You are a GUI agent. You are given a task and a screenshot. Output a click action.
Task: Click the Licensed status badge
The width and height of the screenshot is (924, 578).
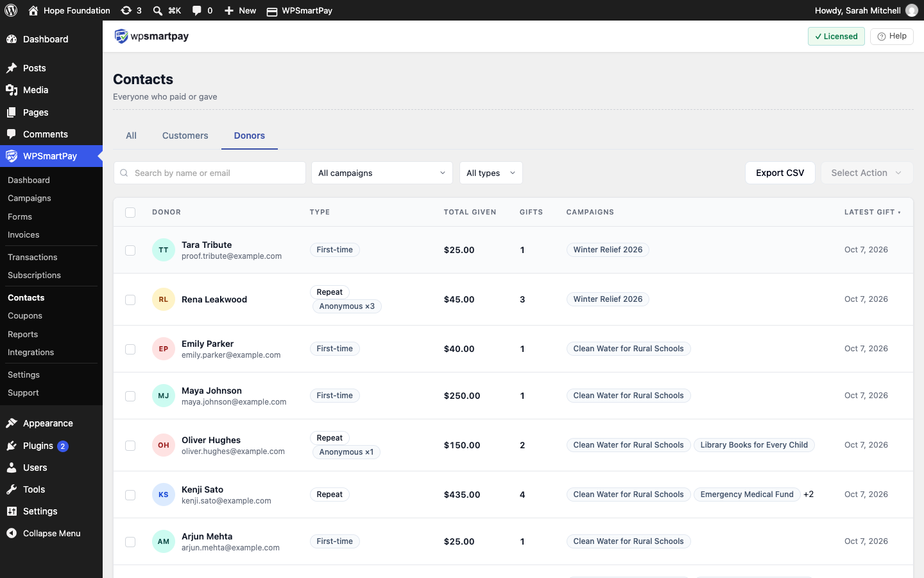coord(836,36)
